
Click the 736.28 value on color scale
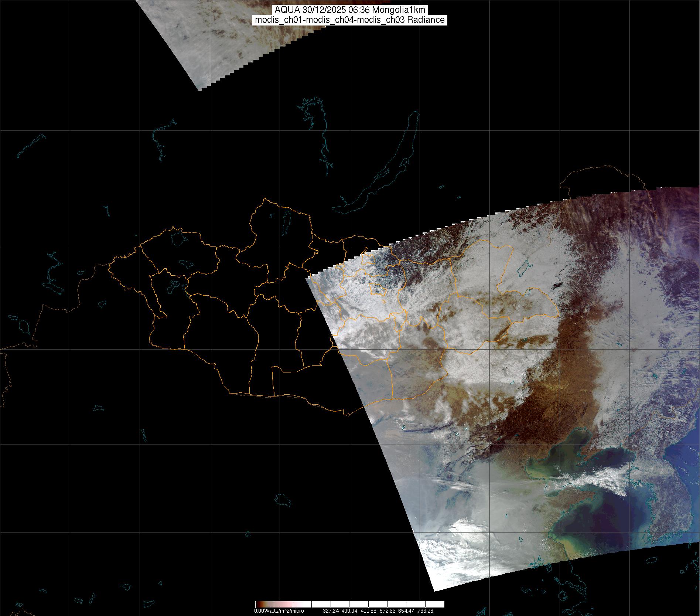coord(425,611)
